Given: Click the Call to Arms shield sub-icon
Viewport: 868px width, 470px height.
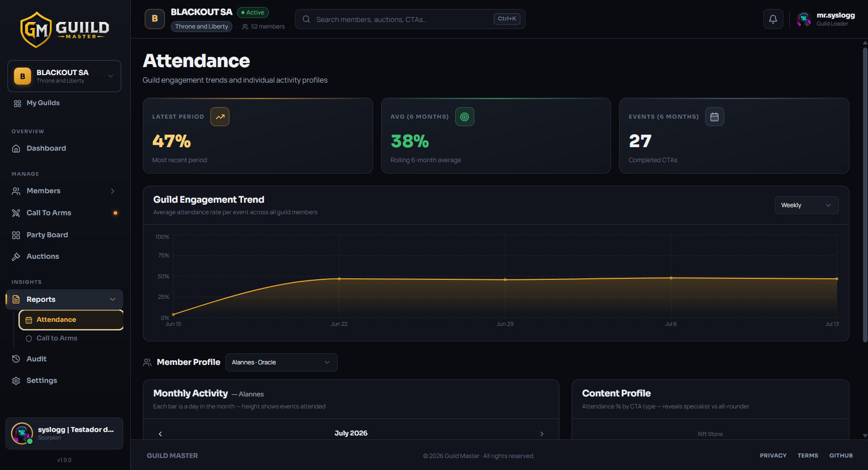Looking at the screenshot, I should click(x=29, y=338).
